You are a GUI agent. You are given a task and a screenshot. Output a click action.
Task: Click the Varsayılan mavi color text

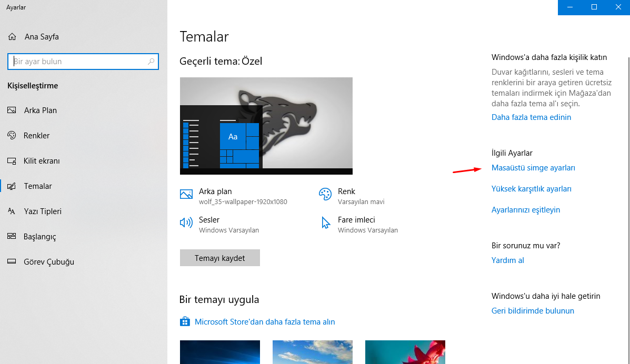361,201
